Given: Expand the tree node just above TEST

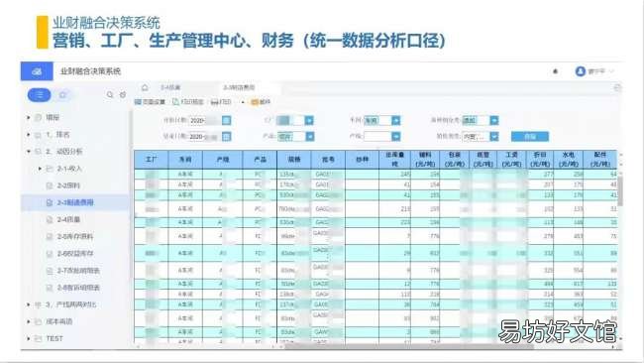Looking at the screenshot, I should point(29,321).
